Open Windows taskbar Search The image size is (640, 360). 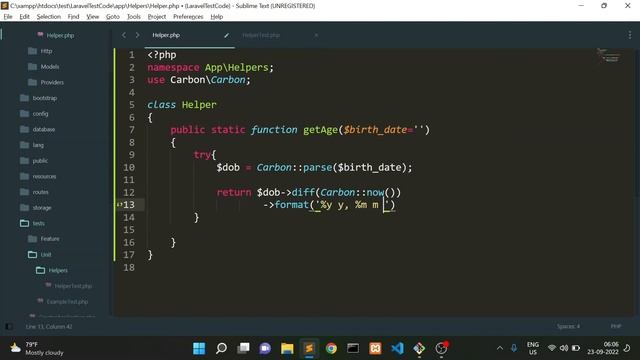[x=221, y=348]
